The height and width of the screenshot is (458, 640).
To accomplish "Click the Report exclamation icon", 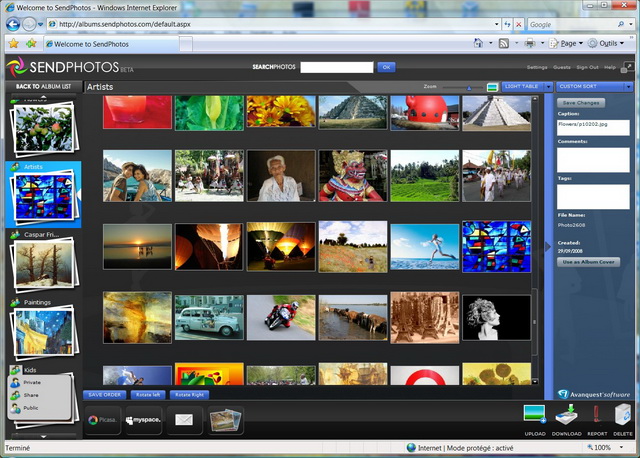I will [595, 416].
